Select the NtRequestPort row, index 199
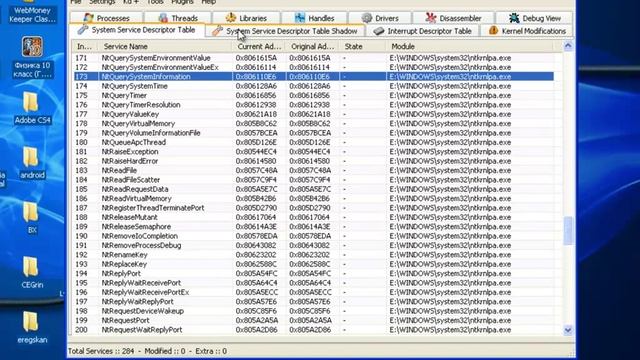The height and width of the screenshot is (360, 640). tap(313, 321)
